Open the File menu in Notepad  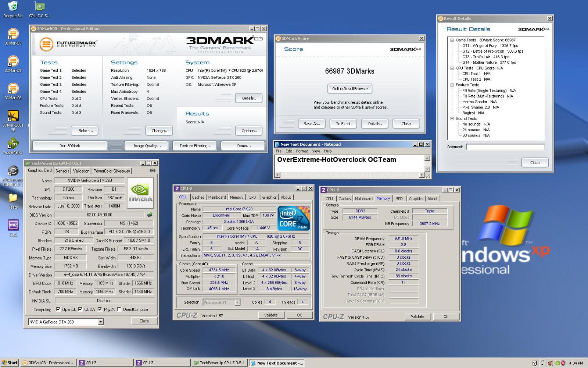click(x=279, y=151)
